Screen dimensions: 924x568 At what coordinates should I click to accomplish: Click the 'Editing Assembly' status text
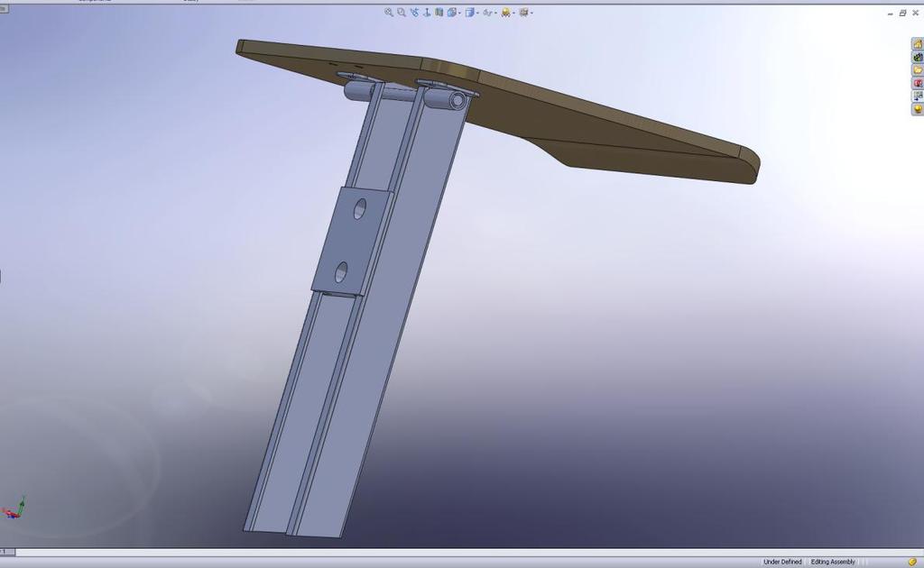click(x=833, y=562)
